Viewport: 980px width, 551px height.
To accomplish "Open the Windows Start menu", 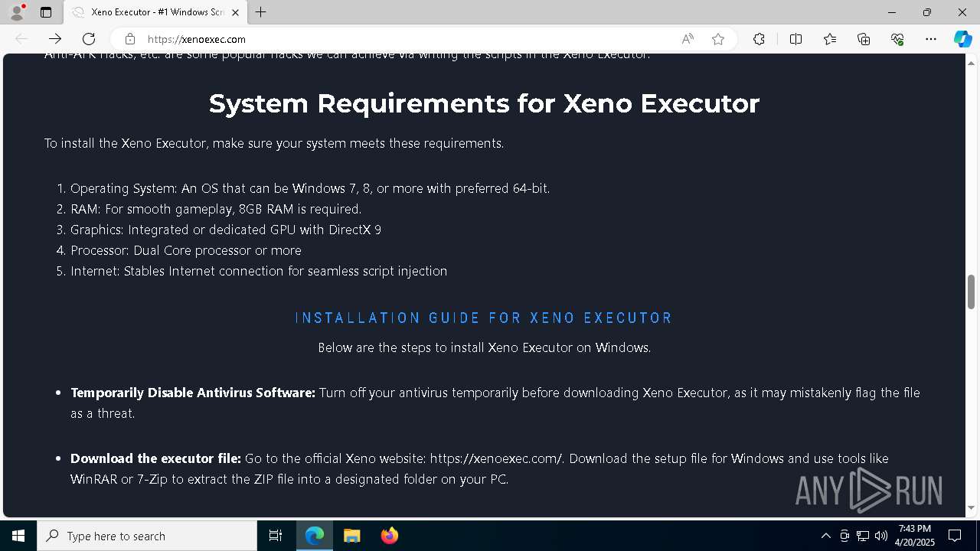I will pos(18,536).
